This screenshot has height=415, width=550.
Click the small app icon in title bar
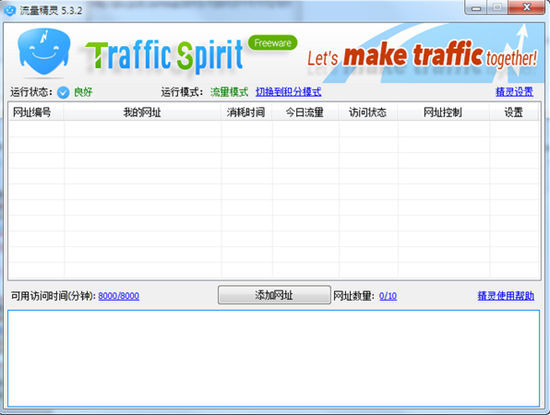[10, 11]
